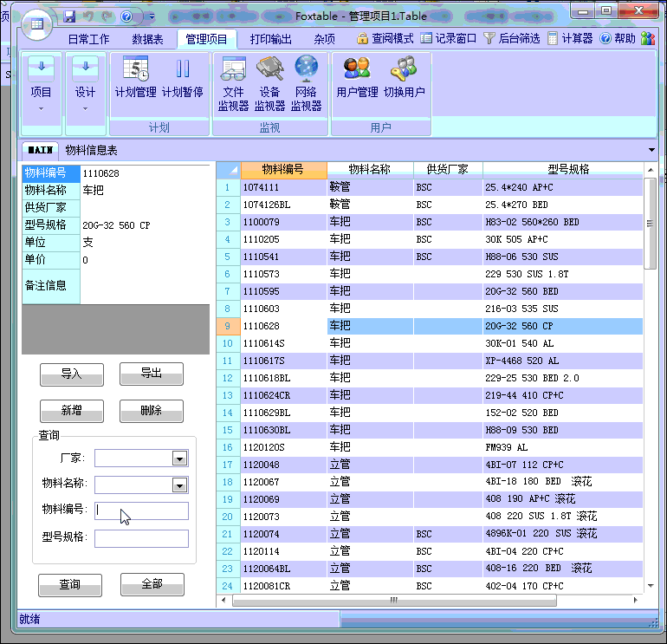Image resolution: width=667 pixels, height=644 pixels.
Task: Click the blue help question mark in title bar
Action: tap(126, 16)
